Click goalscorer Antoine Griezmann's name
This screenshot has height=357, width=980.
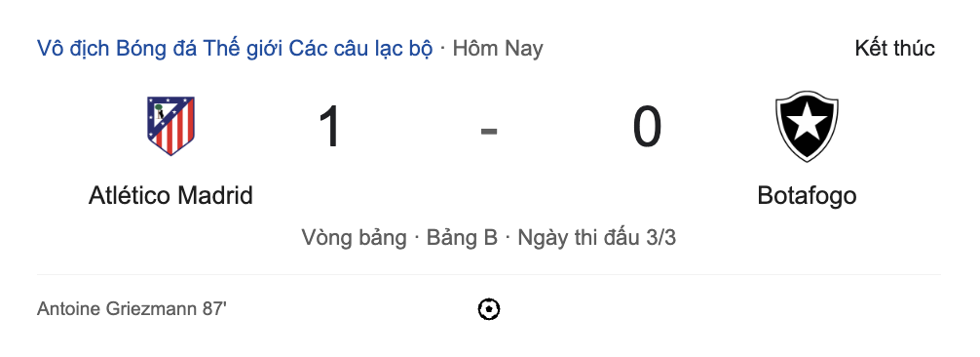pyautogui.click(x=117, y=309)
